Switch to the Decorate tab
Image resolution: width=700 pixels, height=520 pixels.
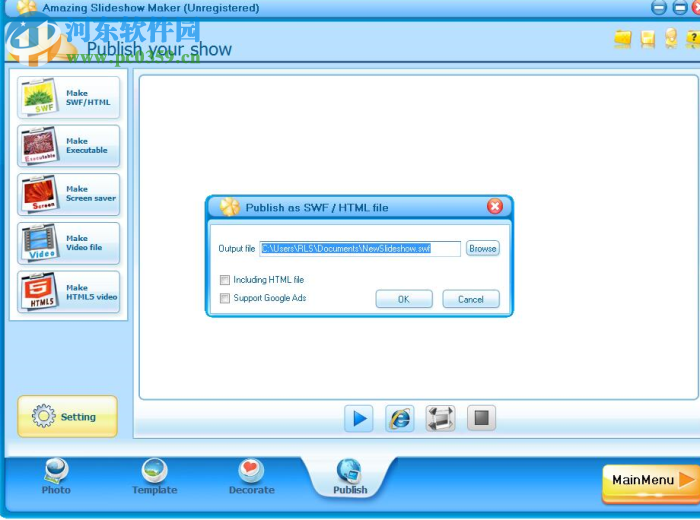click(251, 477)
